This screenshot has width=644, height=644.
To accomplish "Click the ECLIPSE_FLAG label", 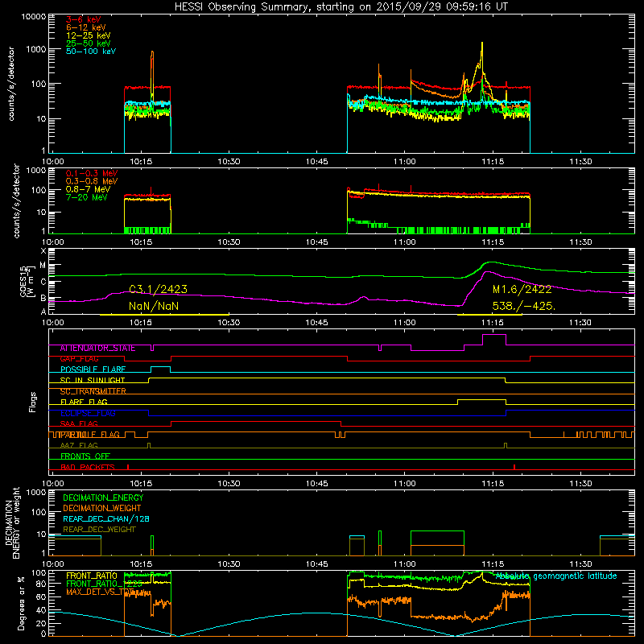I will tap(88, 413).
